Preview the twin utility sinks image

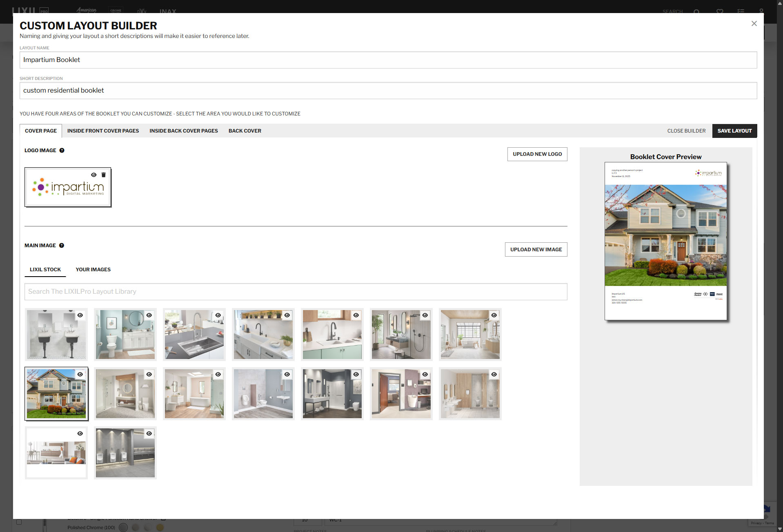(80, 315)
